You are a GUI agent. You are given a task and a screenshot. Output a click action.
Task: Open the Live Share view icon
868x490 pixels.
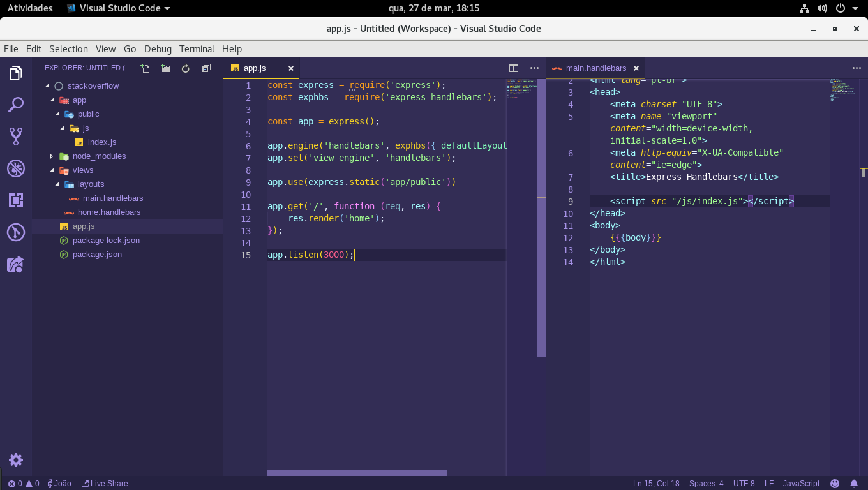pyautogui.click(x=16, y=264)
